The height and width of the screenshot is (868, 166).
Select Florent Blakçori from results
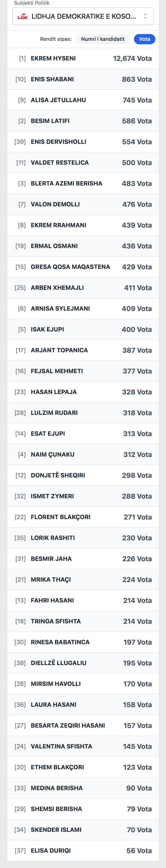(x=83, y=517)
